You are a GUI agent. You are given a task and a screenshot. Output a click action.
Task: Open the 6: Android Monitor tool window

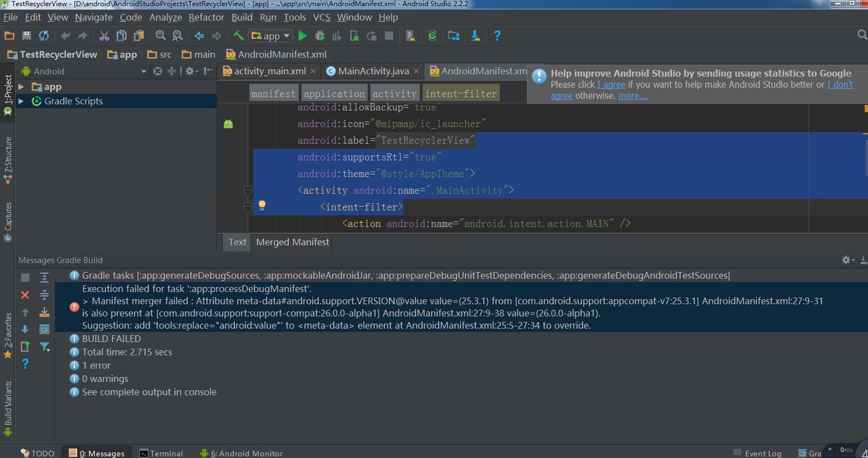pyautogui.click(x=242, y=453)
